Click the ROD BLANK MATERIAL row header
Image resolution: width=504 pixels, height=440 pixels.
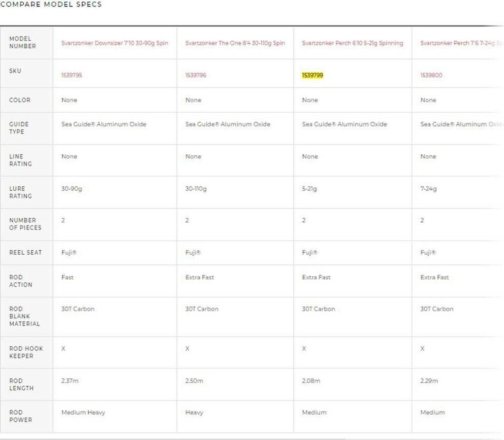pos(25,316)
